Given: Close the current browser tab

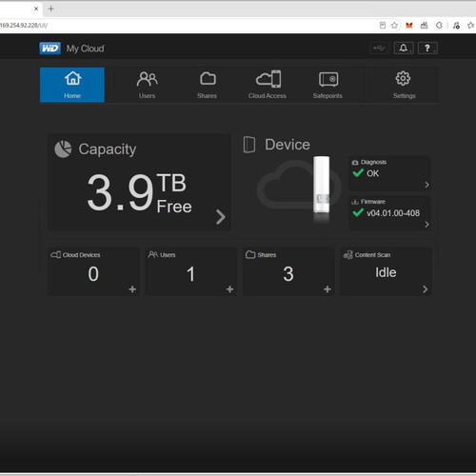Looking at the screenshot, I should pos(36,9).
